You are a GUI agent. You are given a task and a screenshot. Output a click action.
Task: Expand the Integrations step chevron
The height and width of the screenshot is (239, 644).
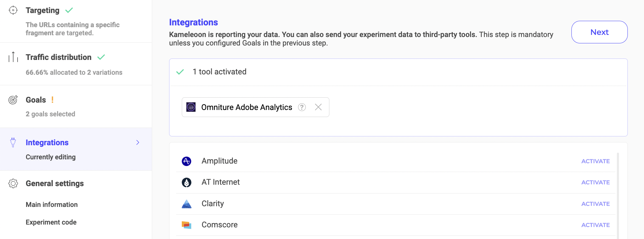tap(138, 142)
